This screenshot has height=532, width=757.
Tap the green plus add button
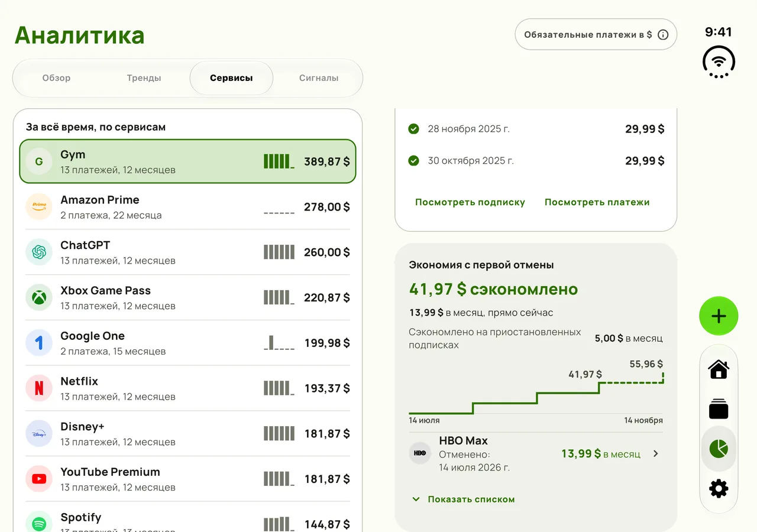pos(719,316)
